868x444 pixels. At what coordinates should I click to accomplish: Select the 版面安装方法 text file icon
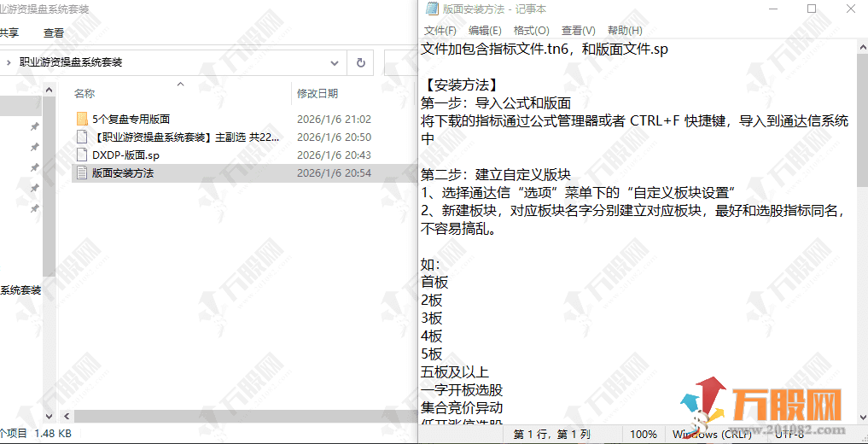pos(82,172)
